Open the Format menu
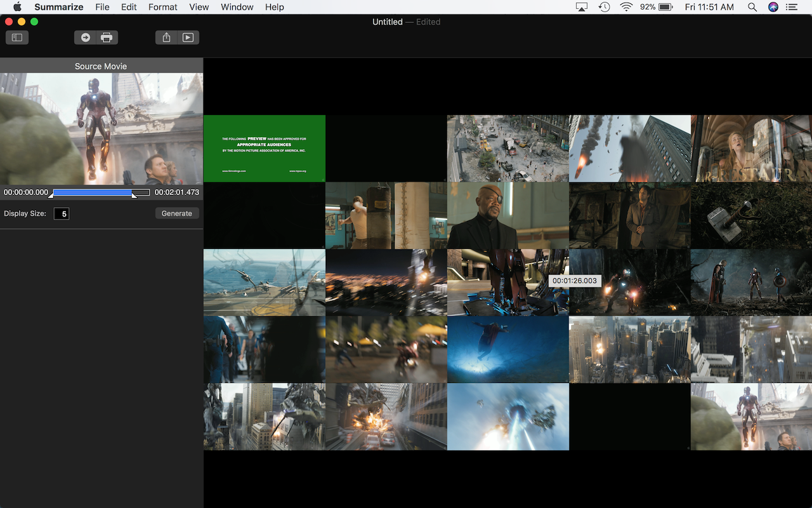Viewport: 812px width, 508px height. coord(163,7)
